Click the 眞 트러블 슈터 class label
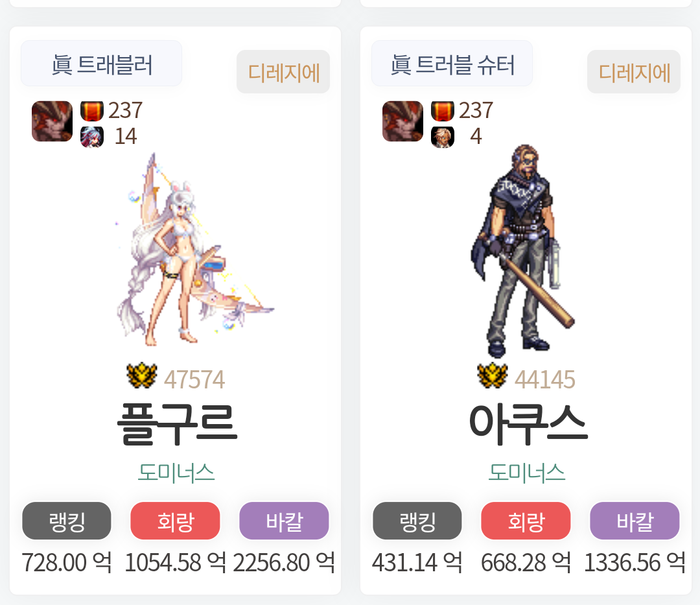 pos(452,64)
